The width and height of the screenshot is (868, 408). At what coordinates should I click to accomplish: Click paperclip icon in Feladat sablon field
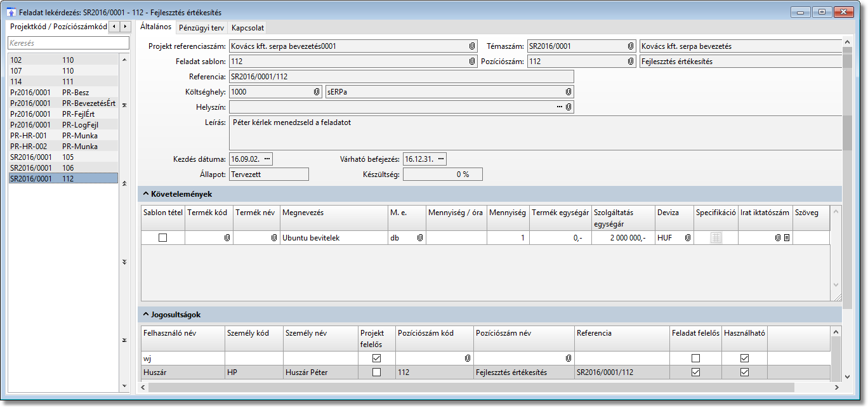point(472,62)
